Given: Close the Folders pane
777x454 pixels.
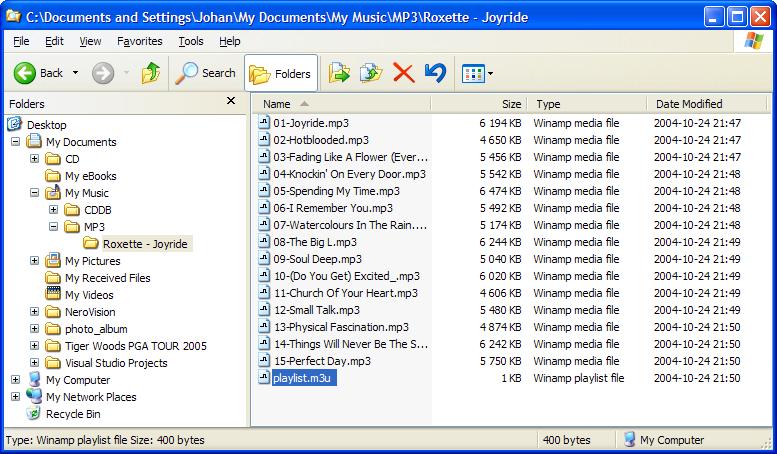Looking at the screenshot, I should [231, 101].
